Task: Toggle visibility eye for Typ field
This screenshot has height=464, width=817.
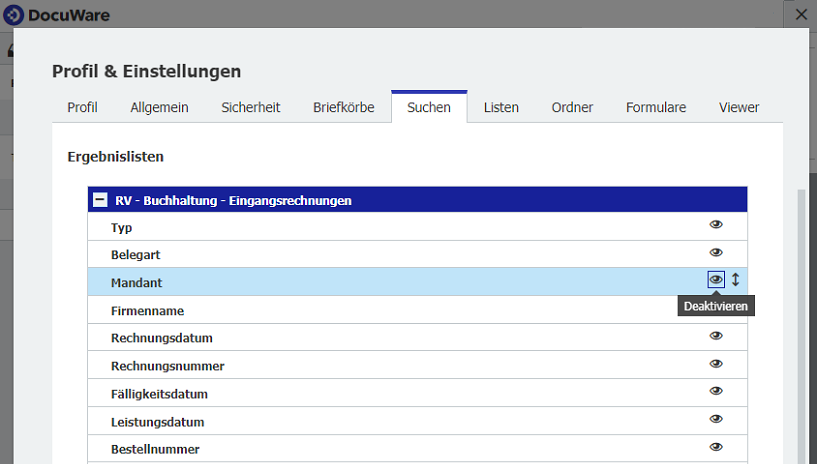Action: [716, 225]
